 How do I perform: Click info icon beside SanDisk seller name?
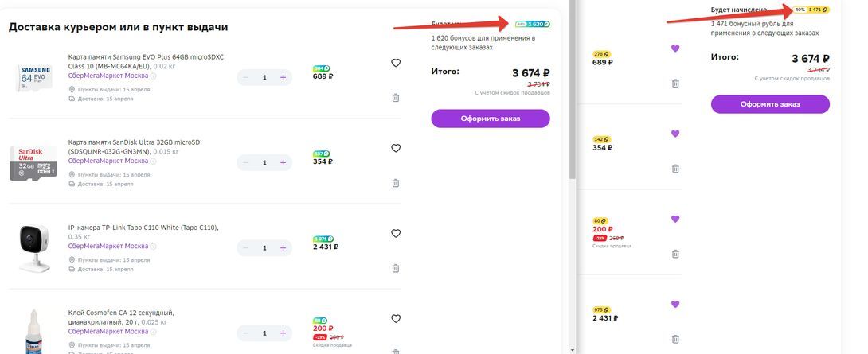pos(154,161)
